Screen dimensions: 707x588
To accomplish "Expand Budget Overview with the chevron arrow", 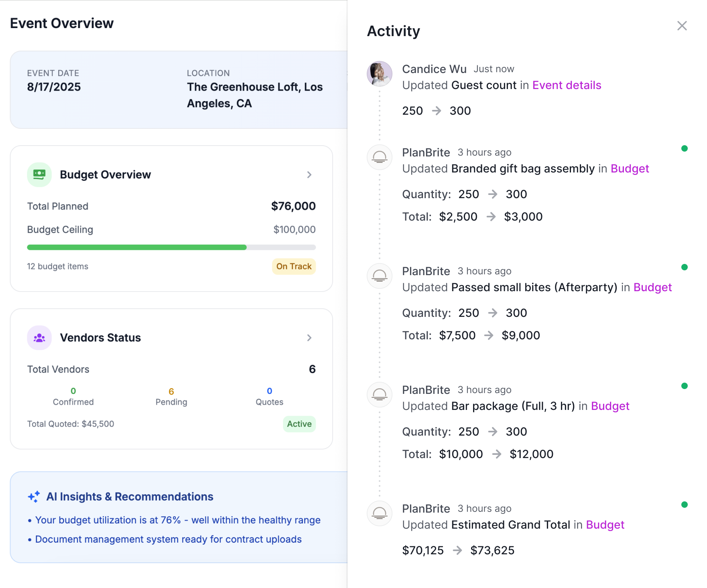I will coord(309,174).
